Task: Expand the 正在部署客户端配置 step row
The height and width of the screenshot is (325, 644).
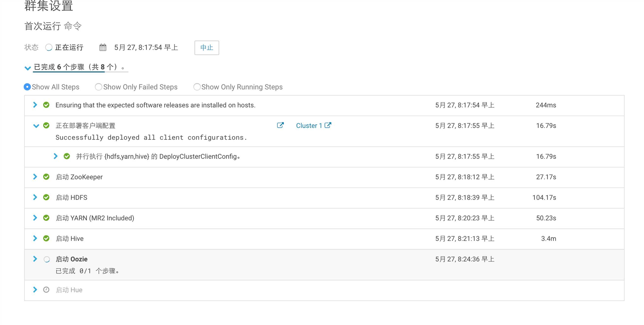Action: coord(36,125)
